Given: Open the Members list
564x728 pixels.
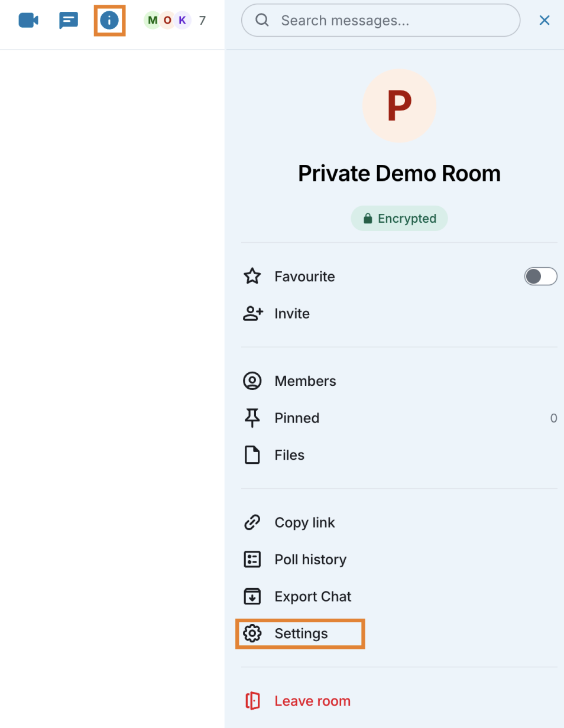Looking at the screenshot, I should [x=305, y=381].
